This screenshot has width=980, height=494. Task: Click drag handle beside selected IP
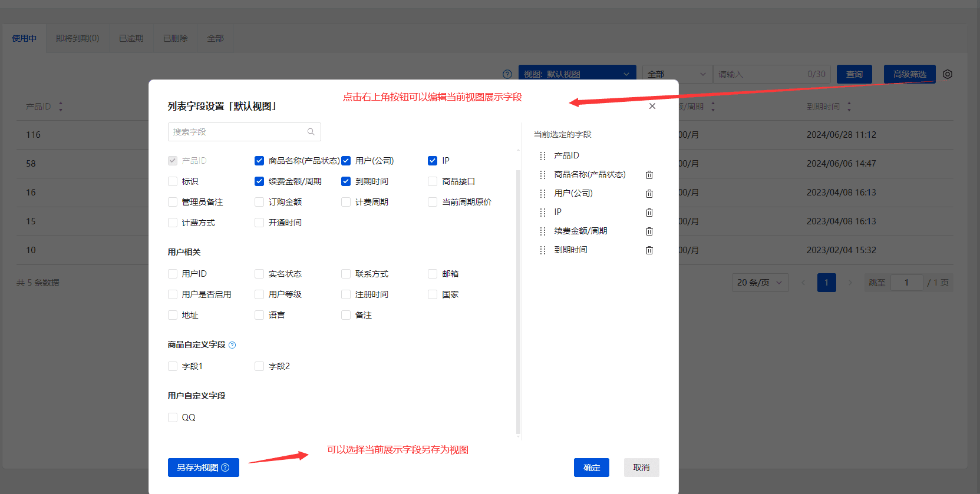(x=543, y=213)
